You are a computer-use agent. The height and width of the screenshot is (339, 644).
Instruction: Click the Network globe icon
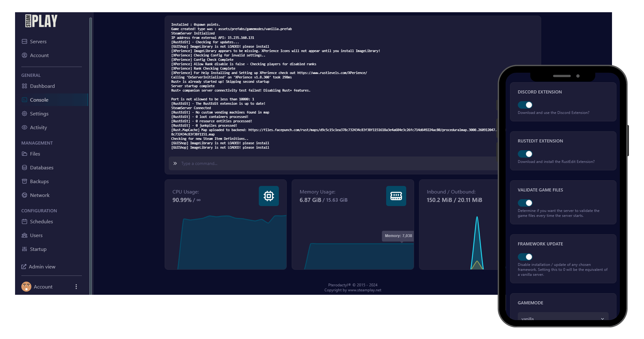click(x=24, y=195)
